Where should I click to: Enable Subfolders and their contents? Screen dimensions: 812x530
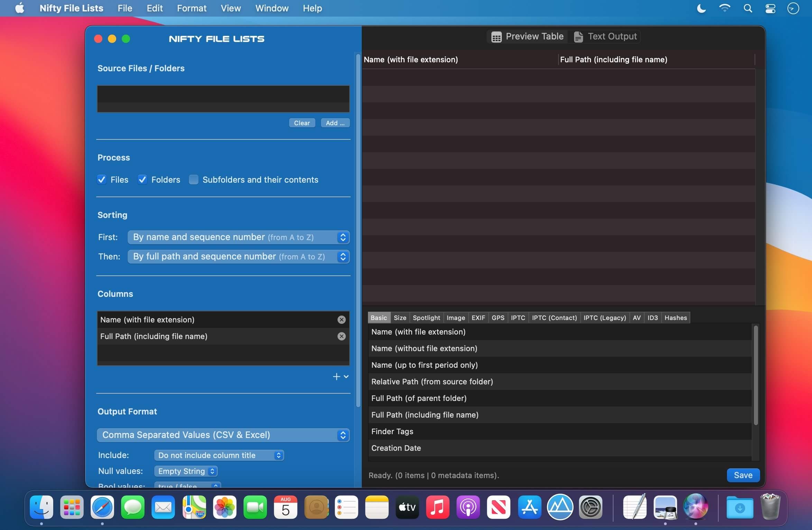(x=194, y=180)
